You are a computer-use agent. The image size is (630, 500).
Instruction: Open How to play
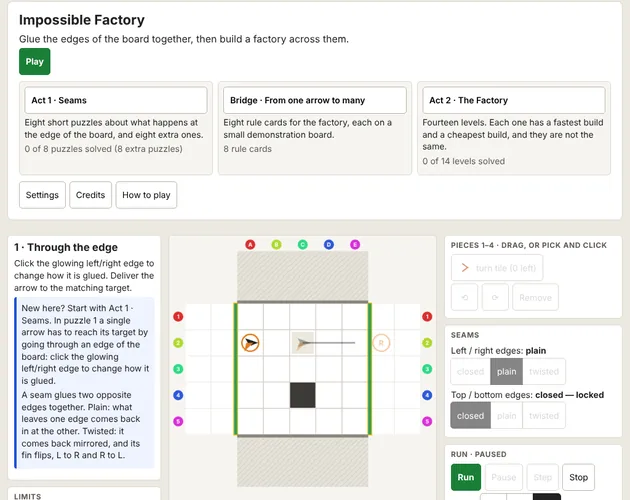pos(146,195)
